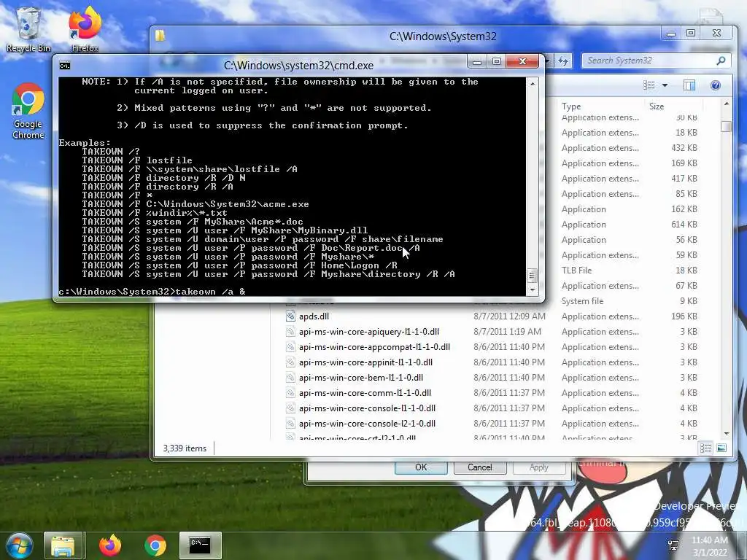The height and width of the screenshot is (560, 747).
Task: Click the 196 KB size for apds.dll
Action: click(x=684, y=316)
